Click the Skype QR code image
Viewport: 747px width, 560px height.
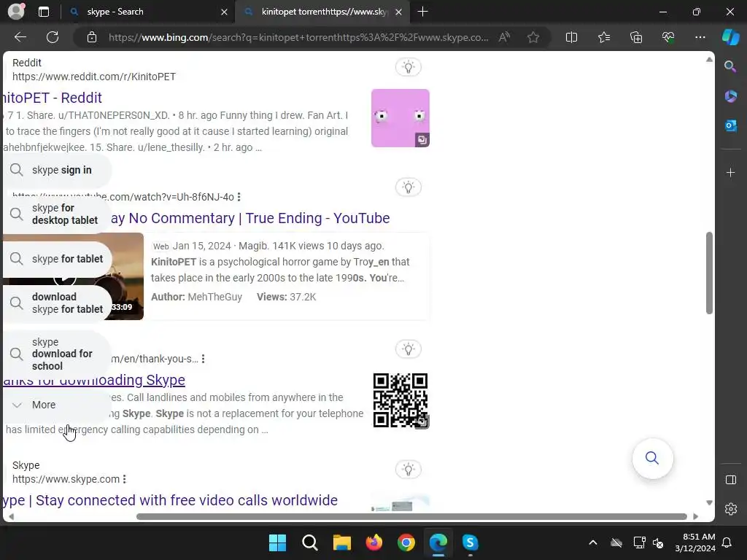[x=400, y=400]
